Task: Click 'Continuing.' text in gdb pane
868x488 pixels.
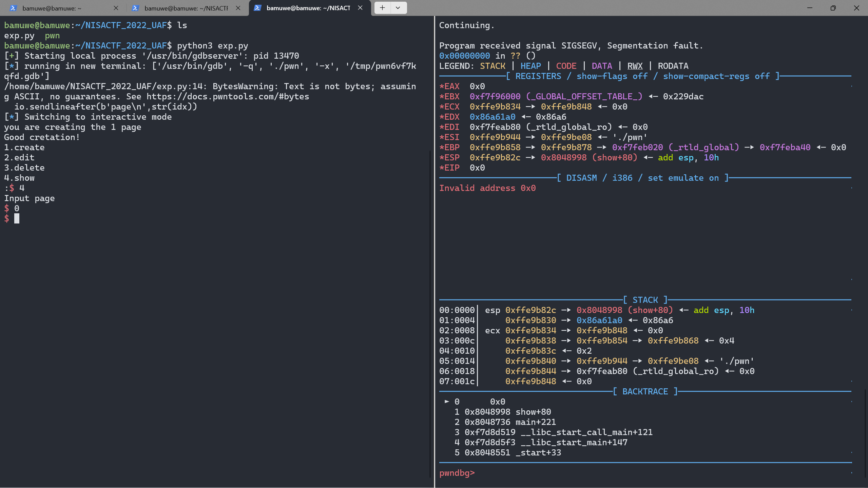Action: click(x=467, y=25)
